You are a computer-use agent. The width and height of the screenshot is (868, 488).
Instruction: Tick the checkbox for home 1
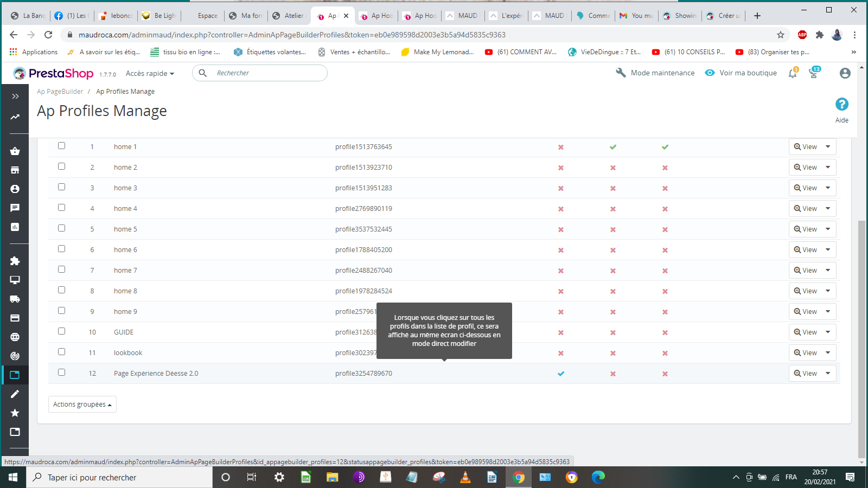[61, 146]
